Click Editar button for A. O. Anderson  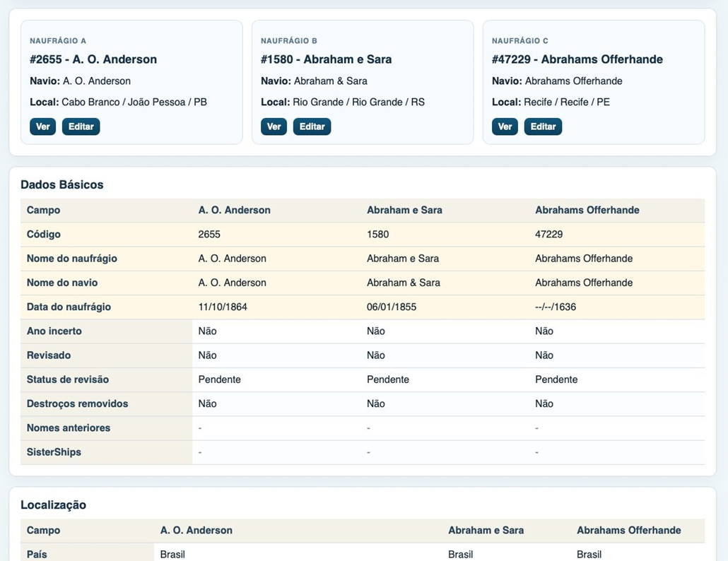pos(81,126)
